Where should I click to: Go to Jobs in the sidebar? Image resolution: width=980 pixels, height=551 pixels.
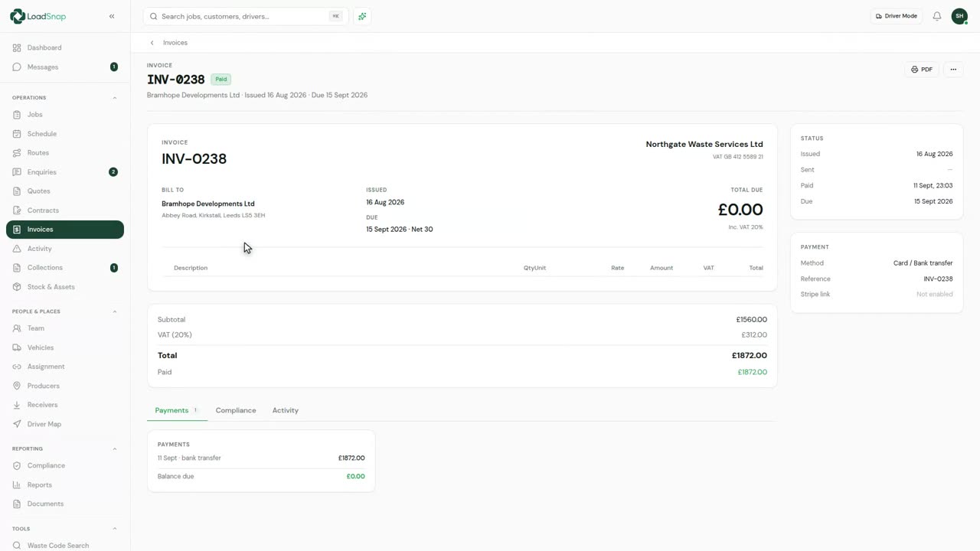click(65, 115)
